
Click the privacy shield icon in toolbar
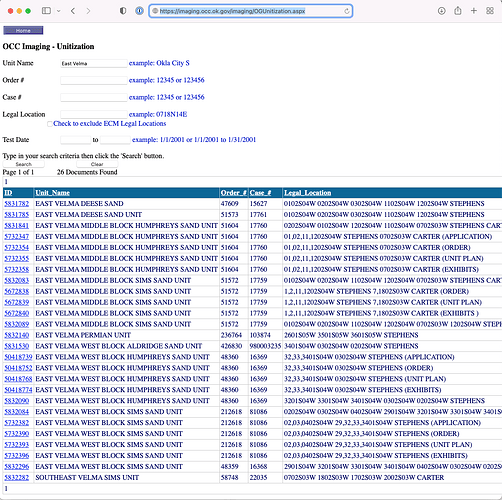coord(123,11)
